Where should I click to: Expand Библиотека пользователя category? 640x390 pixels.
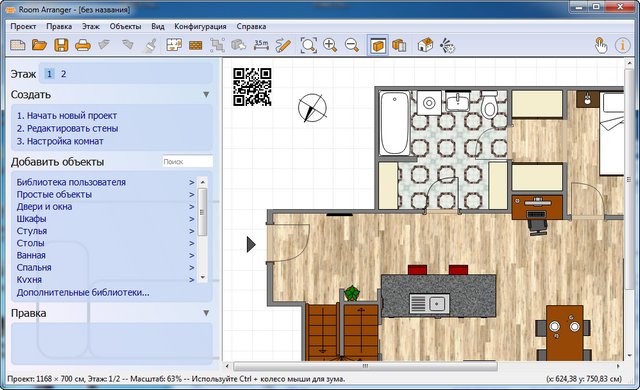[x=105, y=182]
